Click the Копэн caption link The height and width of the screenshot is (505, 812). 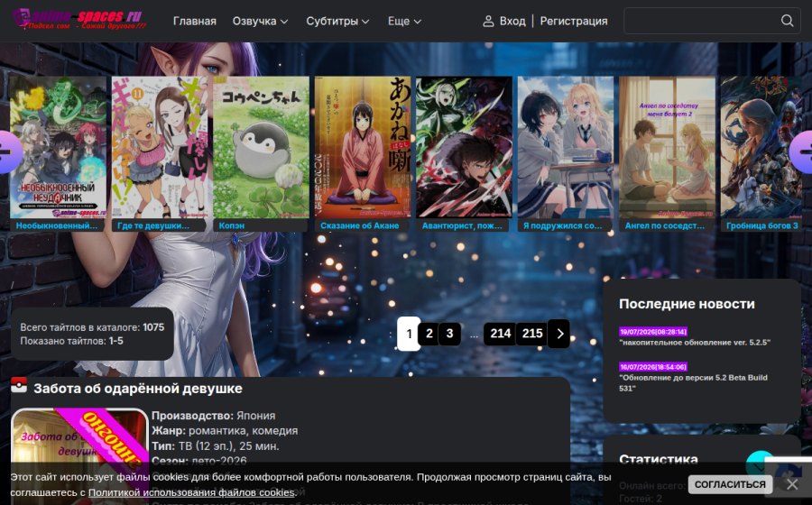[x=232, y=225]
